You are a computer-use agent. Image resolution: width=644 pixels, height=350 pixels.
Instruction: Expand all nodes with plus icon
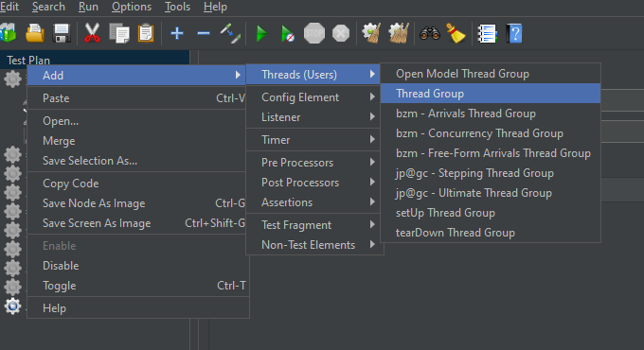pyautogui.click(x=177, y=33)
